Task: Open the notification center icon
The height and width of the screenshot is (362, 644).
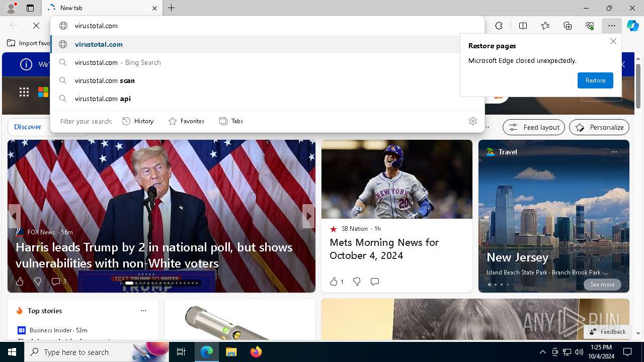Action: tap(627, 352)
